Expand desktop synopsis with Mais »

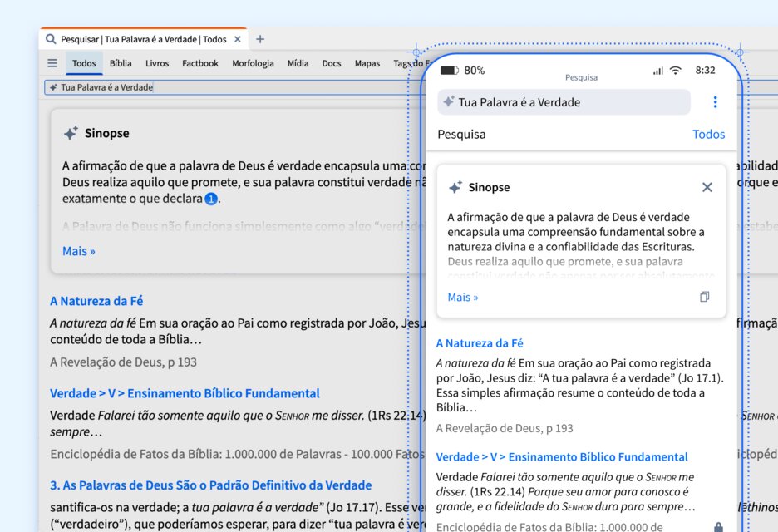(x=79, y=251)
